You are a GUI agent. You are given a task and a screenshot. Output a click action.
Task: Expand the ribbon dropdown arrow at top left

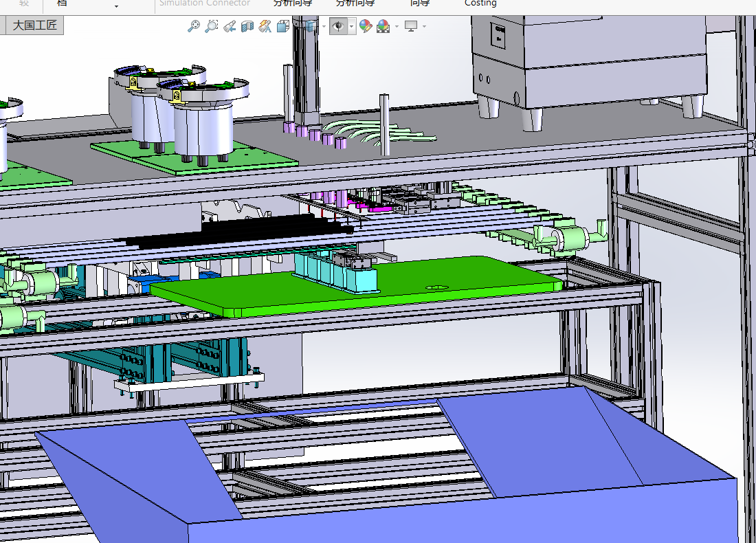116,6
